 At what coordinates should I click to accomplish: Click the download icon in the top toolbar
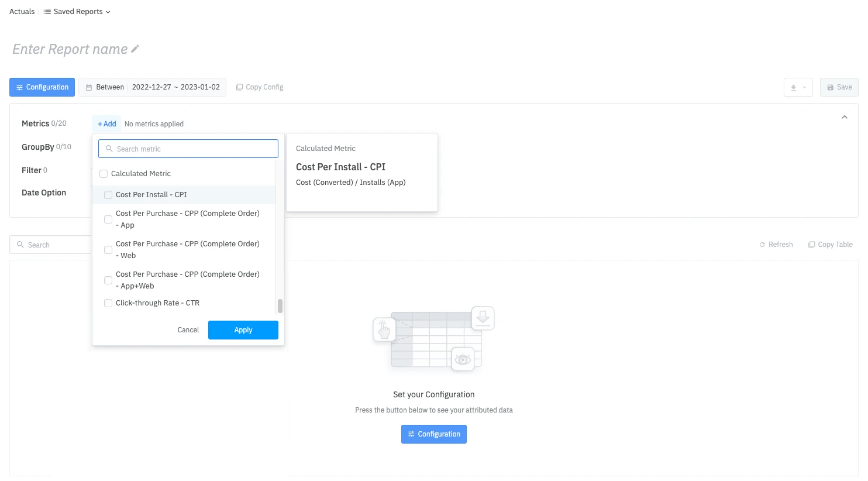tap(794, 88)
